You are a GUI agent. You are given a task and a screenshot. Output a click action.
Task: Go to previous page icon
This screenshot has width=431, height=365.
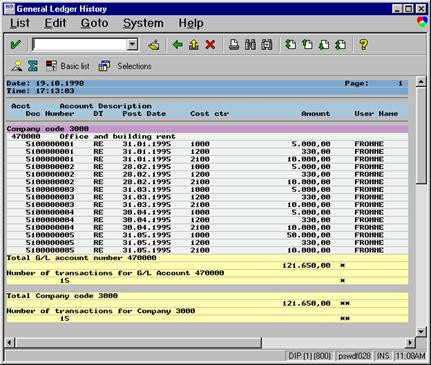307,44
